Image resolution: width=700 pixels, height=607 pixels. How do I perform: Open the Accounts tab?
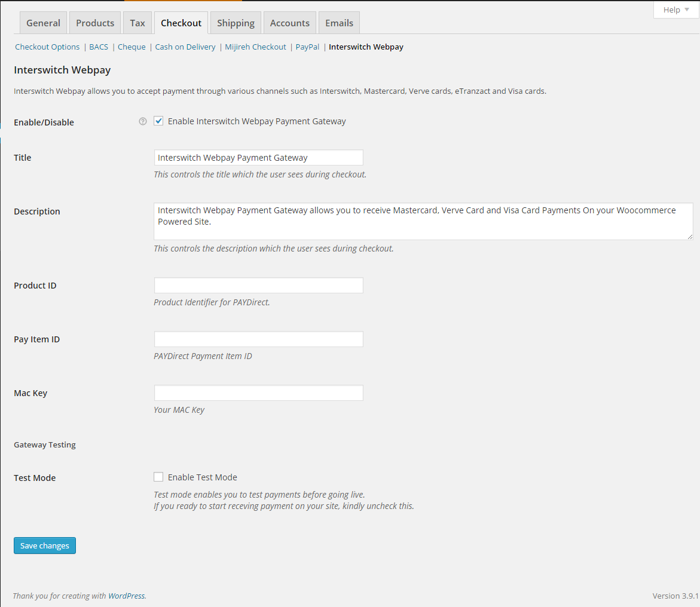pyautogui.click(x=289, y=23)
